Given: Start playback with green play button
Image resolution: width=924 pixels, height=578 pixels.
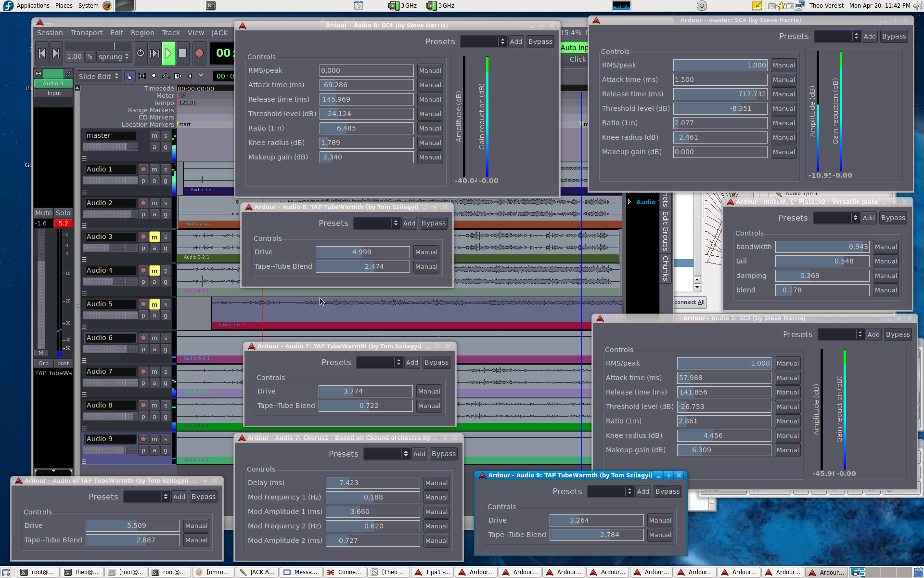Looking at the screenshot, I should point(168,53).
